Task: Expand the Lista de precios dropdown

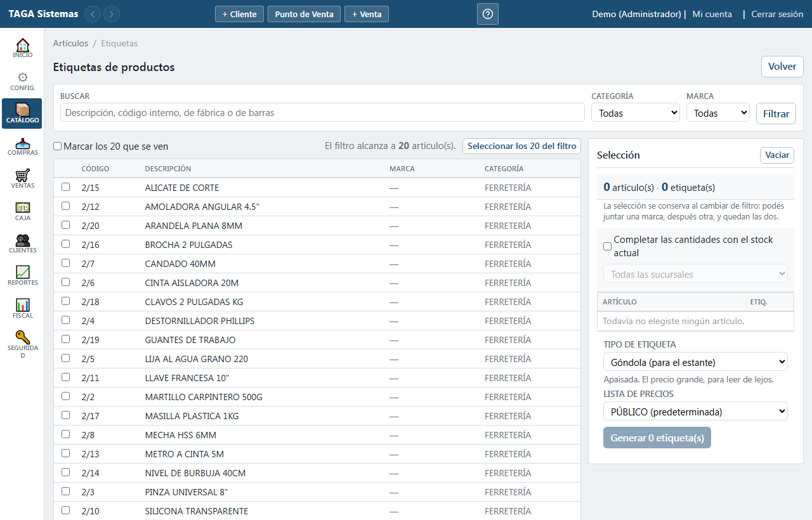Action: pyautogui.click(x=695, y=412)
